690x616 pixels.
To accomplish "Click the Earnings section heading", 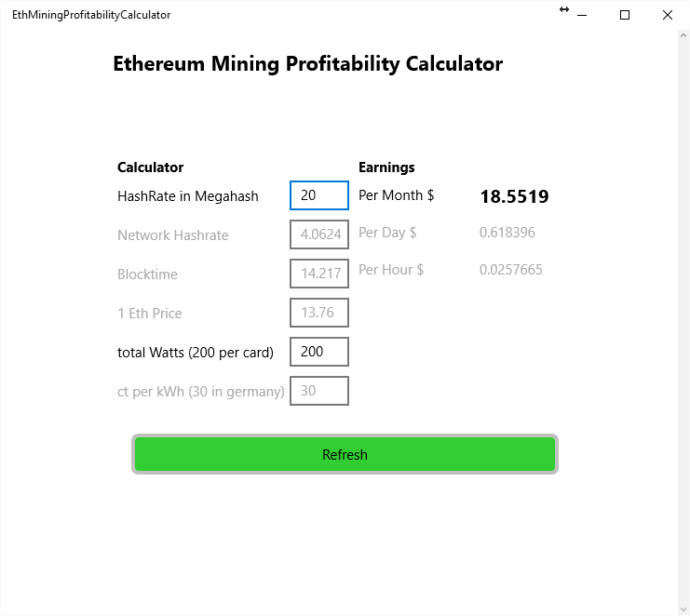I will 386,167.
